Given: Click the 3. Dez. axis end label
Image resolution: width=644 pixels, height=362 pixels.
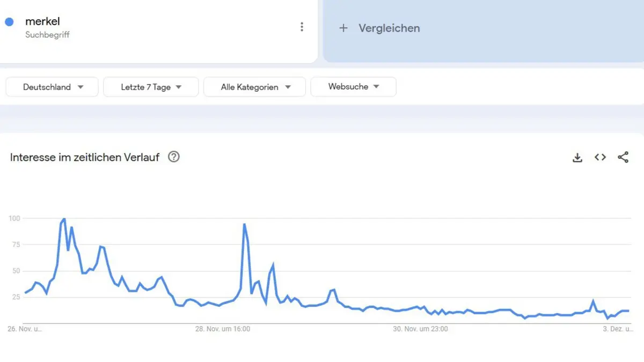Looking at the screenshot, I should (x=618, y=329).
